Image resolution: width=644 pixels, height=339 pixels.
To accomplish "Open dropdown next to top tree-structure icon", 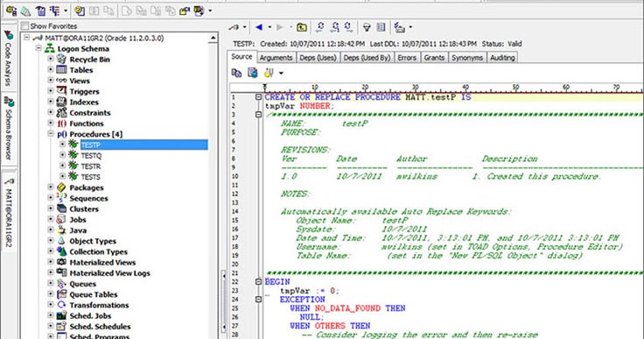I will tap(66, 11).
